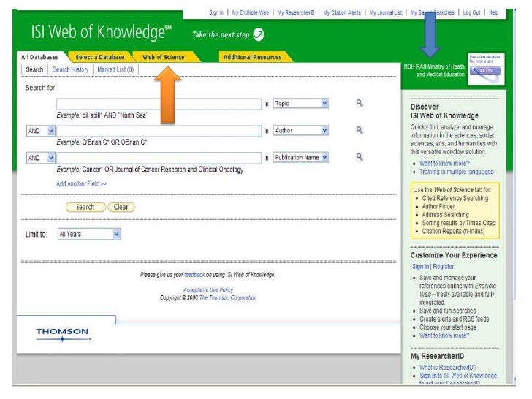Click the Search button
The width and height of the screenshot is (532, 399).
[x=85, y=207]
